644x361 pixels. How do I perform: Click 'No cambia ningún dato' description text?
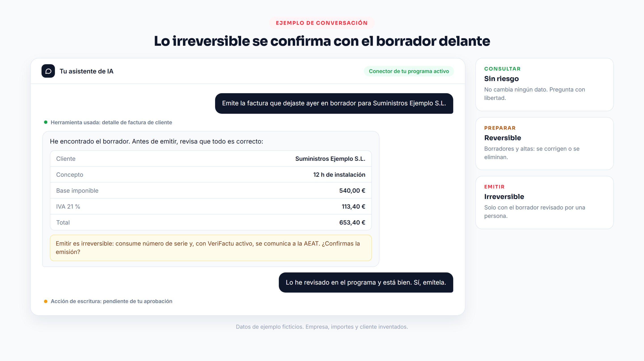534,94
